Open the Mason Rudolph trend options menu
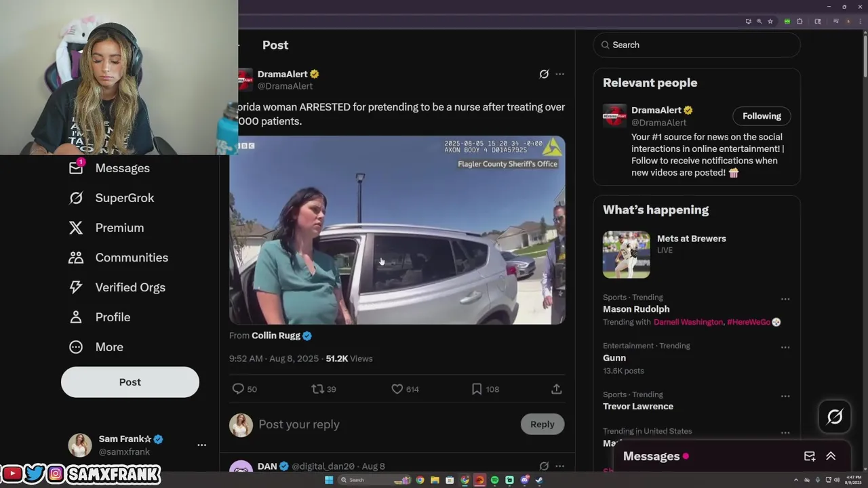Viewport: 868px width, 488px height. pos(785,299)
